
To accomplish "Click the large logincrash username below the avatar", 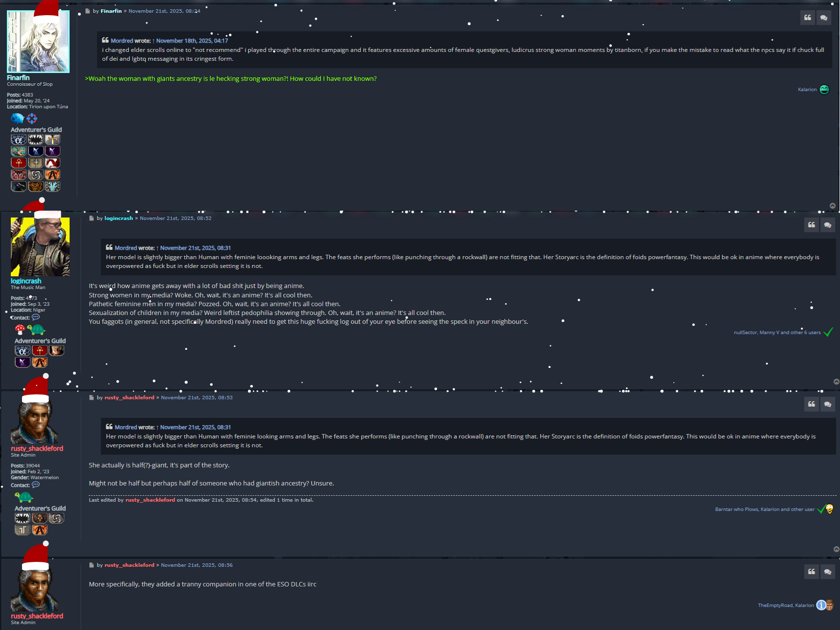I will pos(26,281).
